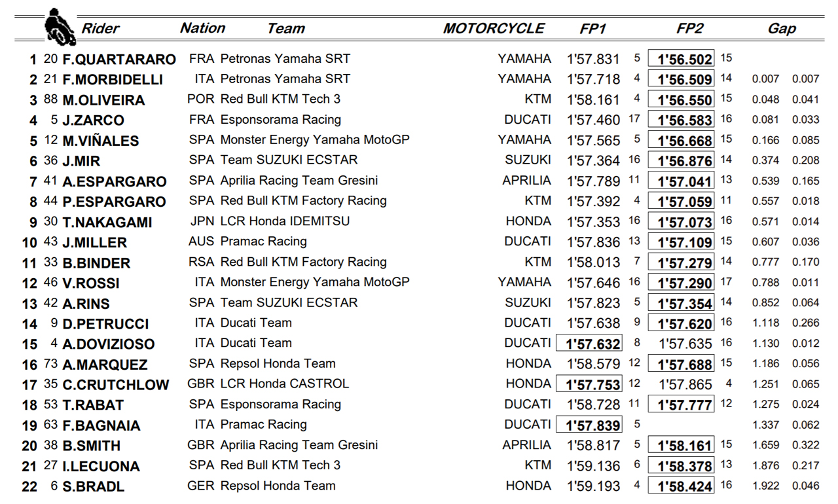
Task: Click the Gap column header
Action: (782, 28)
